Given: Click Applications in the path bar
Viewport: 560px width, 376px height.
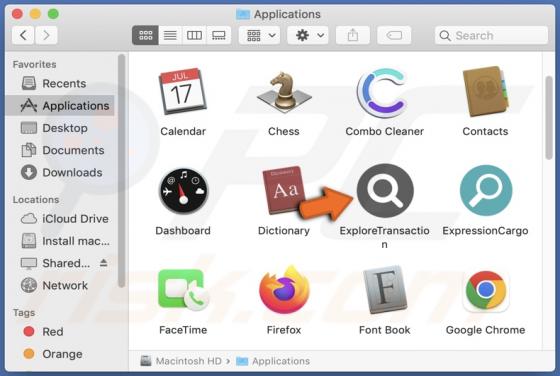Looking at the screenshot, I should tap(273, 361).
